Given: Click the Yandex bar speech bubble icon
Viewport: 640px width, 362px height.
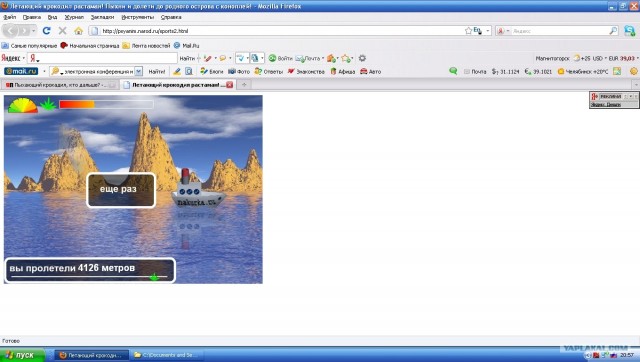Looking at the screenshot, I should click(223, 58).
